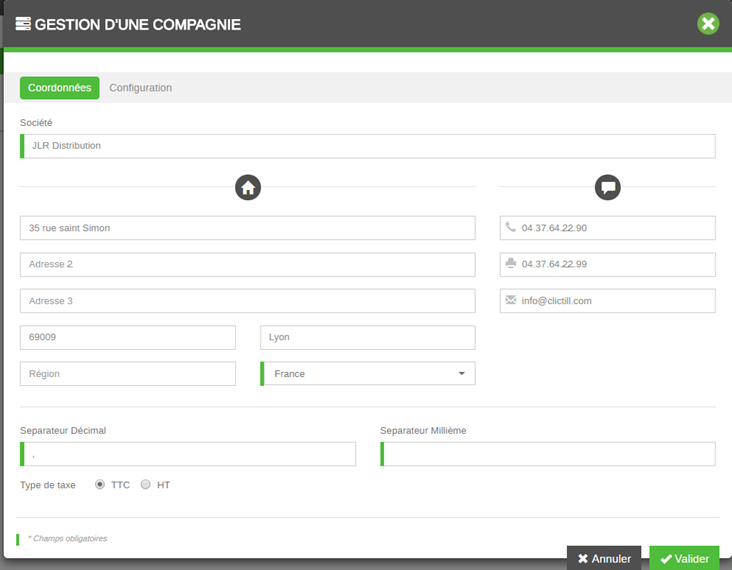The height and width of the screenshot is (570, 732).
Task: Close the company management dialog with green X
Action: [x=708, y=23]
